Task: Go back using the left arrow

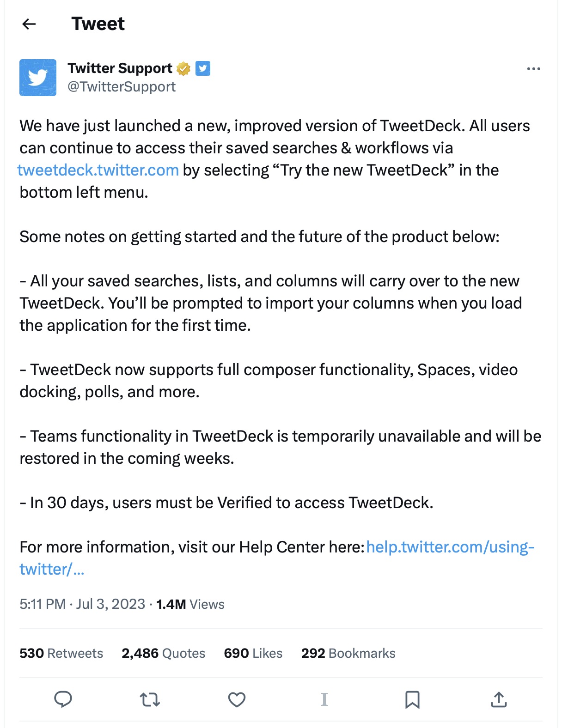Action: [29, 24]
